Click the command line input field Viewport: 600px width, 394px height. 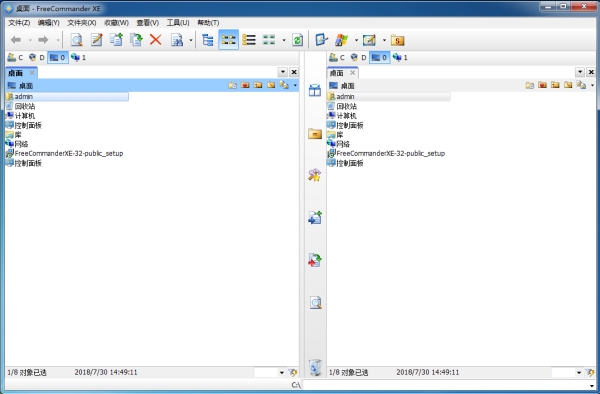(446, 385)
